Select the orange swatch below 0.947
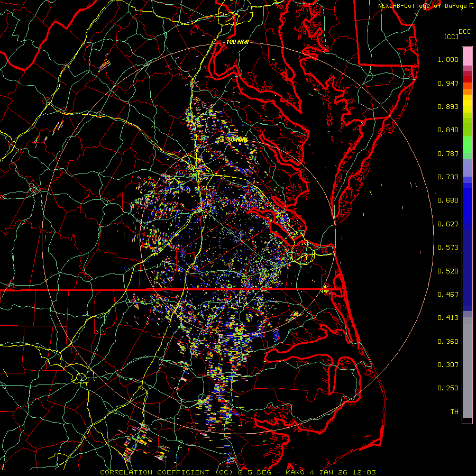The image size is (476, 476). point(467,91)
